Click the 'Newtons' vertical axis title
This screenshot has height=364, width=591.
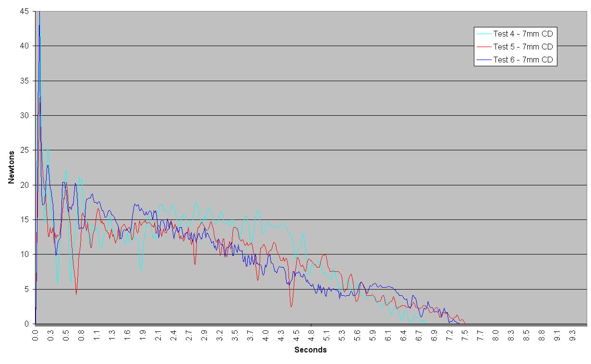[x=11, y=167]
